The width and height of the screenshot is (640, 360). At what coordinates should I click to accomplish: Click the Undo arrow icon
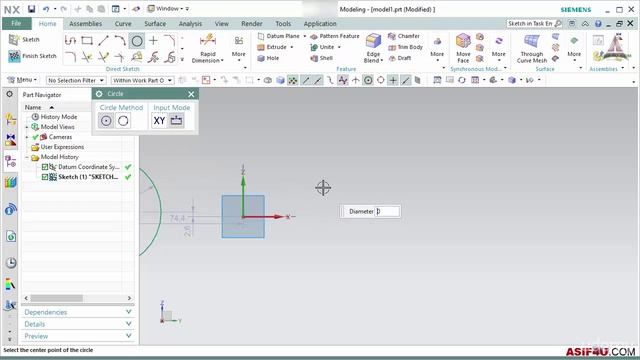46,9
